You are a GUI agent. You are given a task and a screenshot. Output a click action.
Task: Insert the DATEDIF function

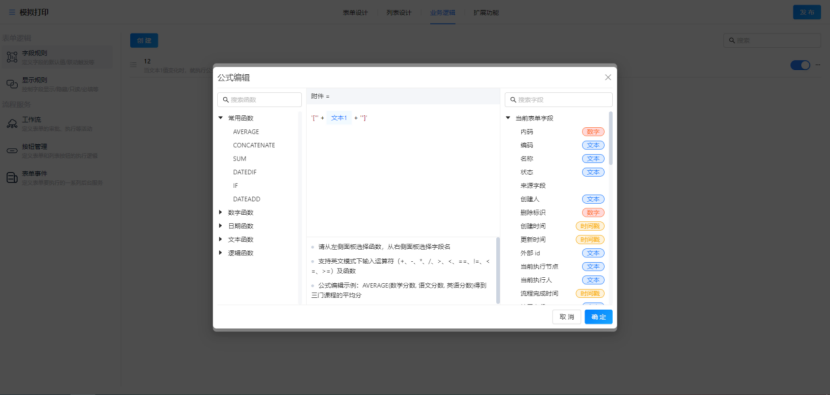pyautogui.click(x=245, y=172)
